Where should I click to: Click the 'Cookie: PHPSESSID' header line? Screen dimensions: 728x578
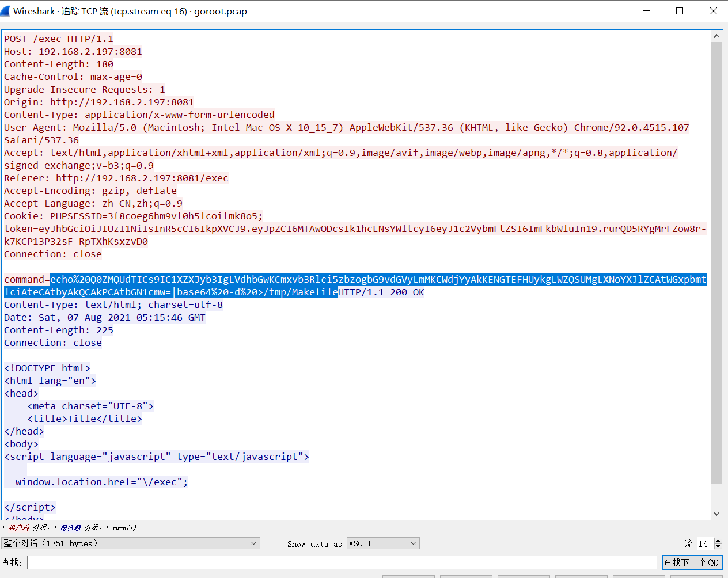134,216
